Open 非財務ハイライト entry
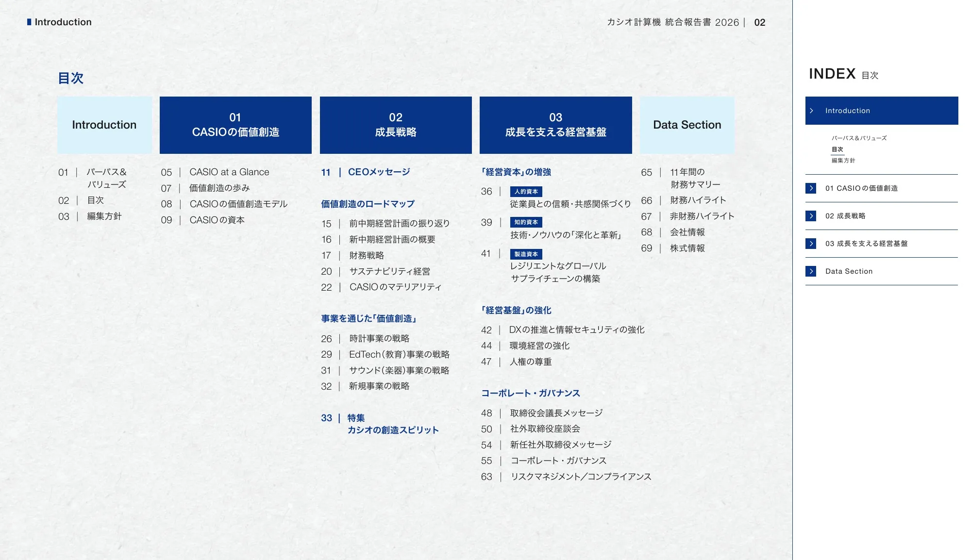This screenshot has width=971, height=560. coord(687,216)
